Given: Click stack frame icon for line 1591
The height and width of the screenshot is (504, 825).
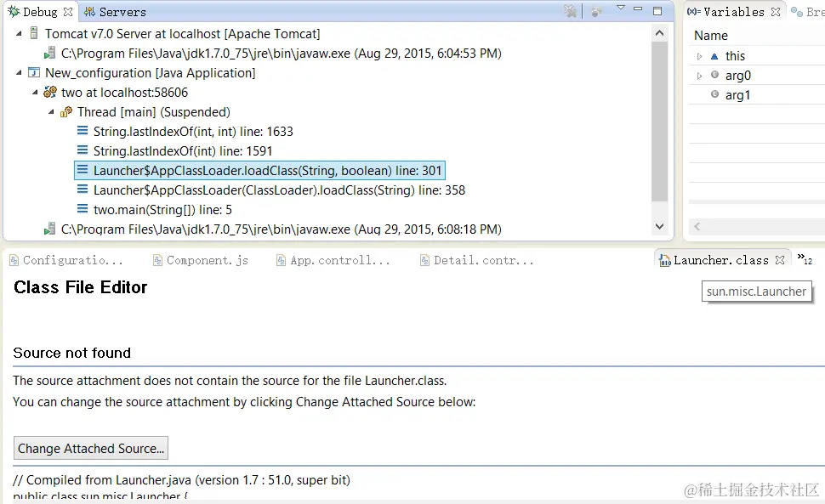Looking at the screenshot, I should [82, 150].
